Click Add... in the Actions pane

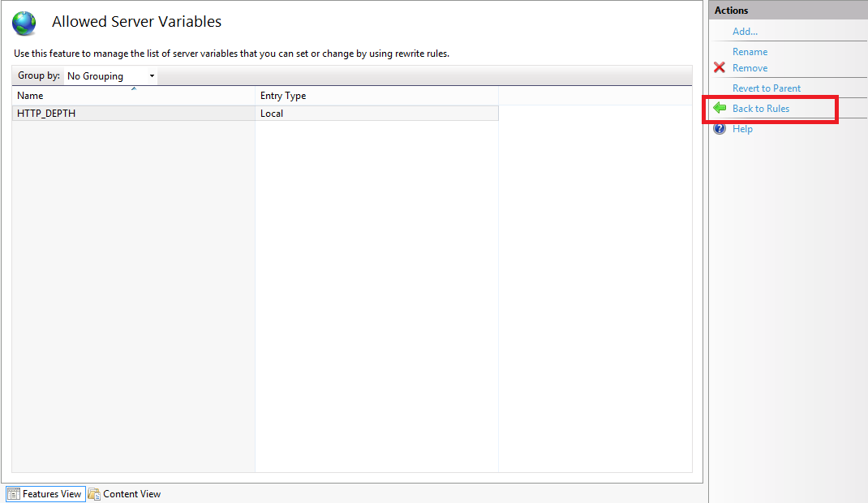coord(745,32)
